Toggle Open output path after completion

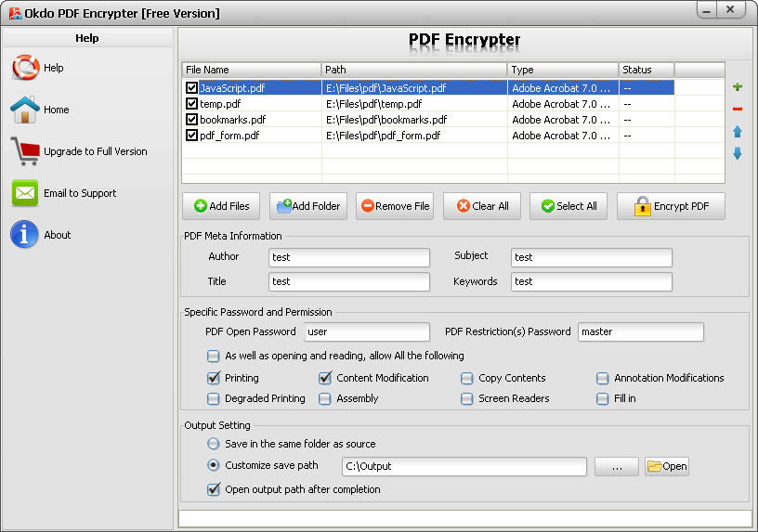[214, 489]
